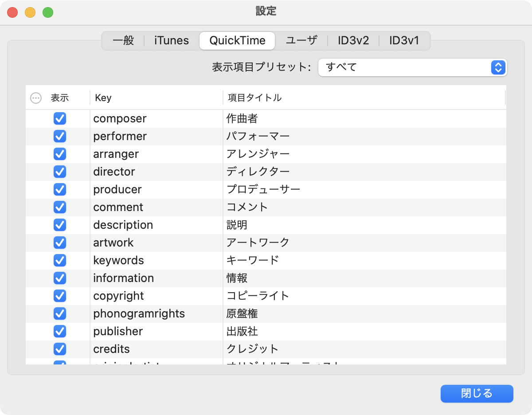Select the 情報 title cell

tap(364, 278)
